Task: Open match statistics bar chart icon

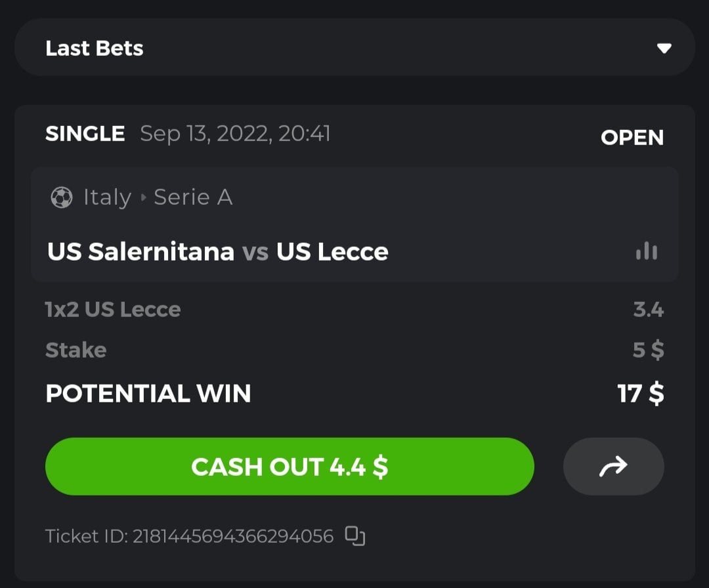Action: coord(647,251)
